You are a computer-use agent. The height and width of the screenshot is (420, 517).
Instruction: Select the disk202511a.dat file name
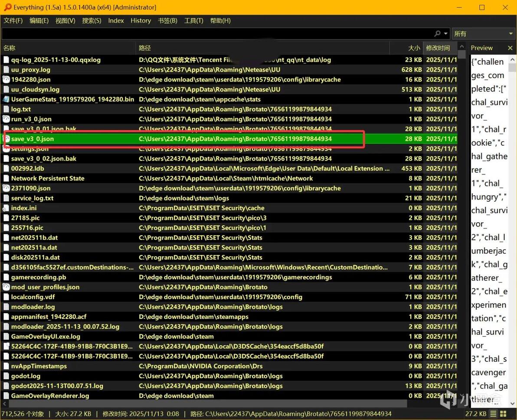click(x=36, y=257)
